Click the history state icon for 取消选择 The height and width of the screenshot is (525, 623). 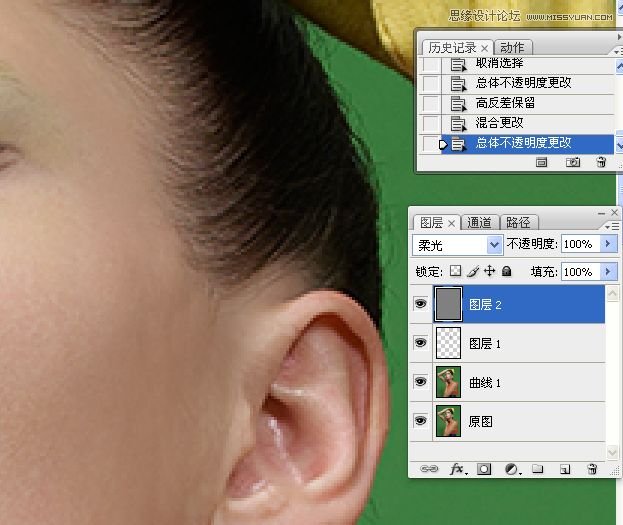tap(458, 64)
